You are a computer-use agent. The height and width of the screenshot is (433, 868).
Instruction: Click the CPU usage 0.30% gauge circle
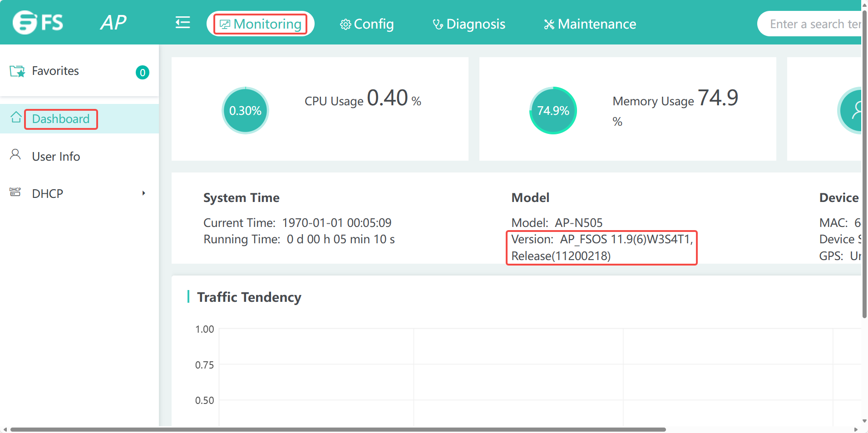point(245,110)
